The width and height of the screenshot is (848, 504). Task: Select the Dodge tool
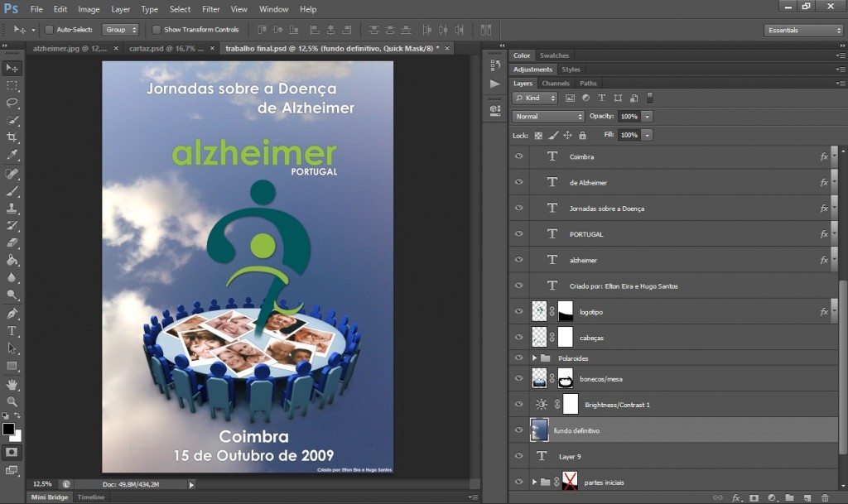(12, 295)
